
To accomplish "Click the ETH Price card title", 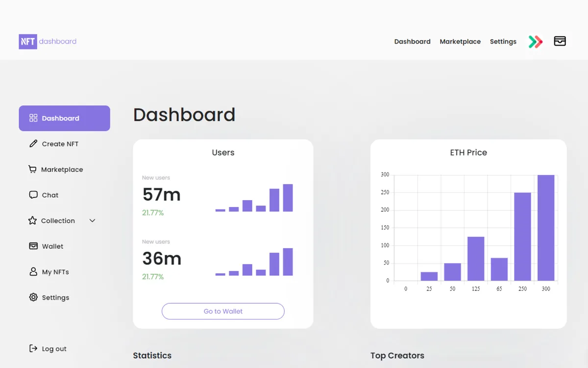I will pos(468,153).
